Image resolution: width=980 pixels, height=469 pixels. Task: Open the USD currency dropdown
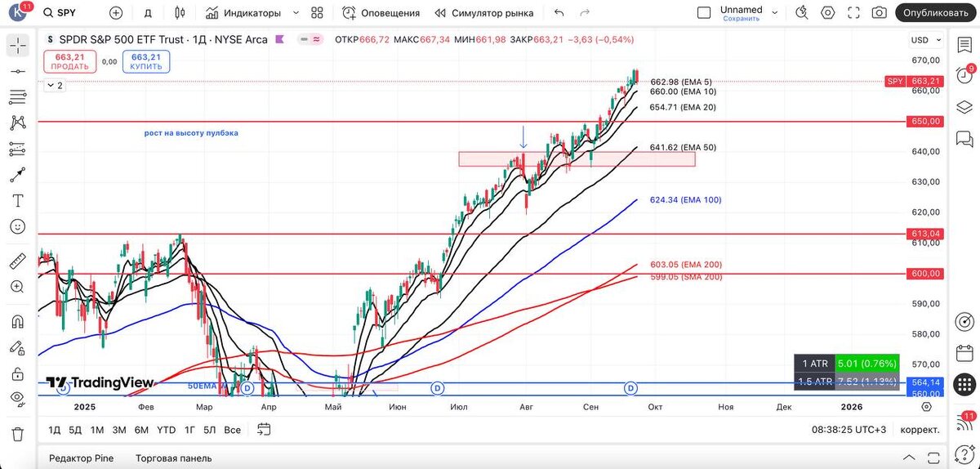click(x=924, y=40)
